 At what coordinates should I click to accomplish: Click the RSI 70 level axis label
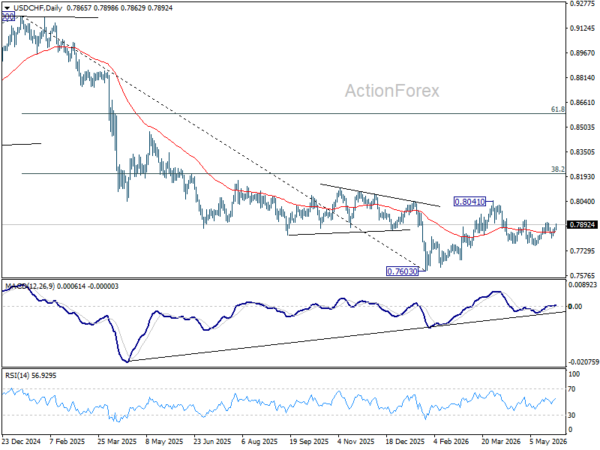572,389
